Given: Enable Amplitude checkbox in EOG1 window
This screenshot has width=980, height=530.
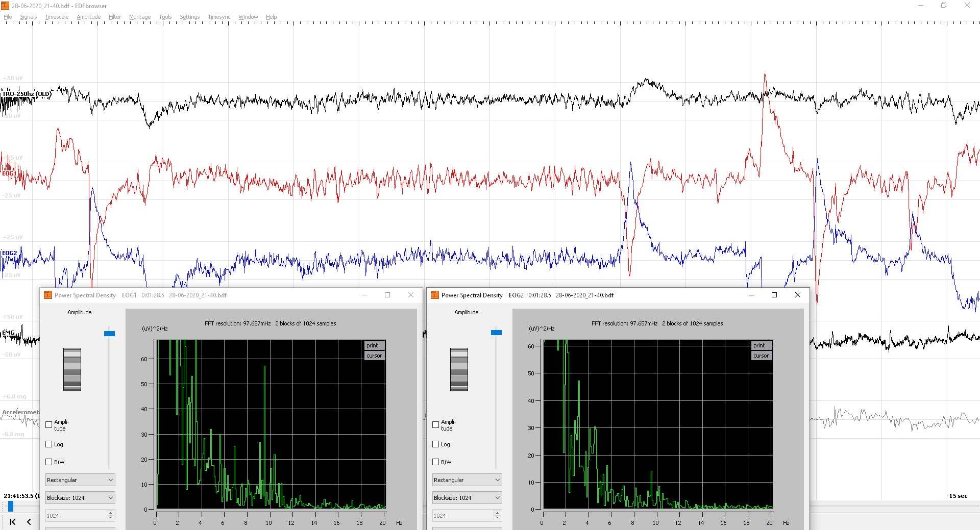Looking at the screenshot, I should tap(49, 424).
